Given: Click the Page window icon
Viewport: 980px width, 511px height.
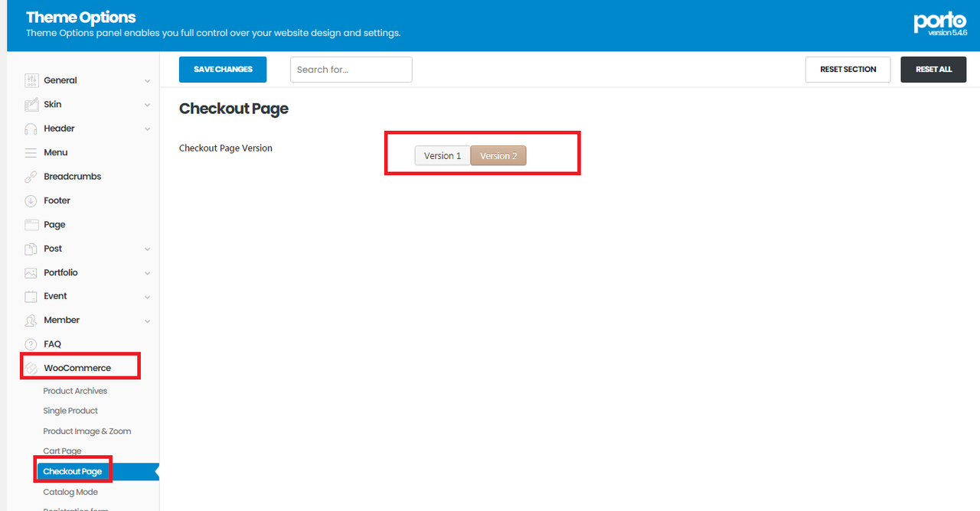Looking at the screenshot, I should [x=31, y=225].
